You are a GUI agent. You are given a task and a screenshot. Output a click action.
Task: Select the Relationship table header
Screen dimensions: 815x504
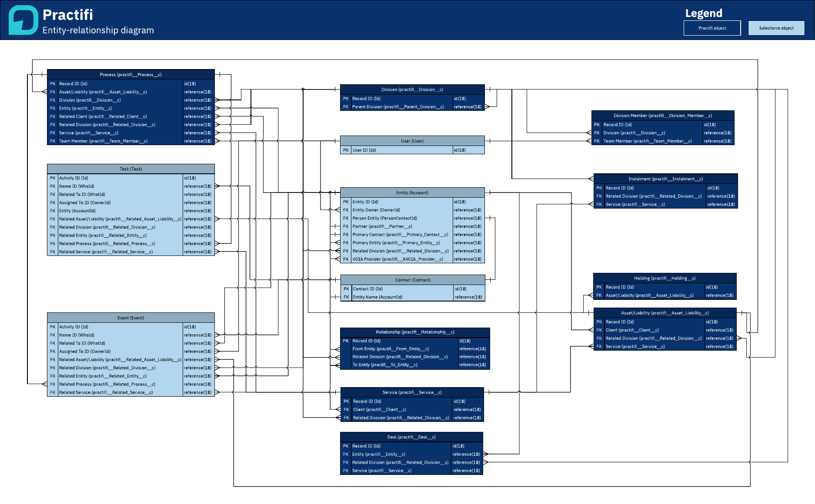pos(415,332)
